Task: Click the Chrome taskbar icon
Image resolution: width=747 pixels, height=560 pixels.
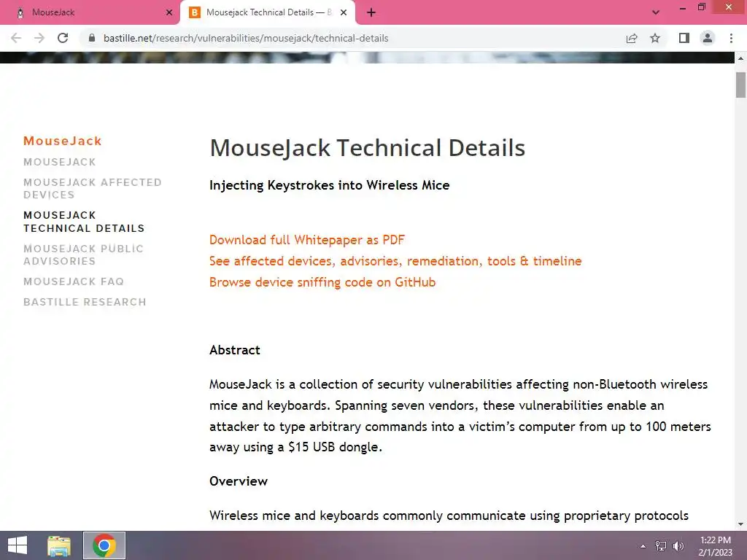Action: coord(104,545)
